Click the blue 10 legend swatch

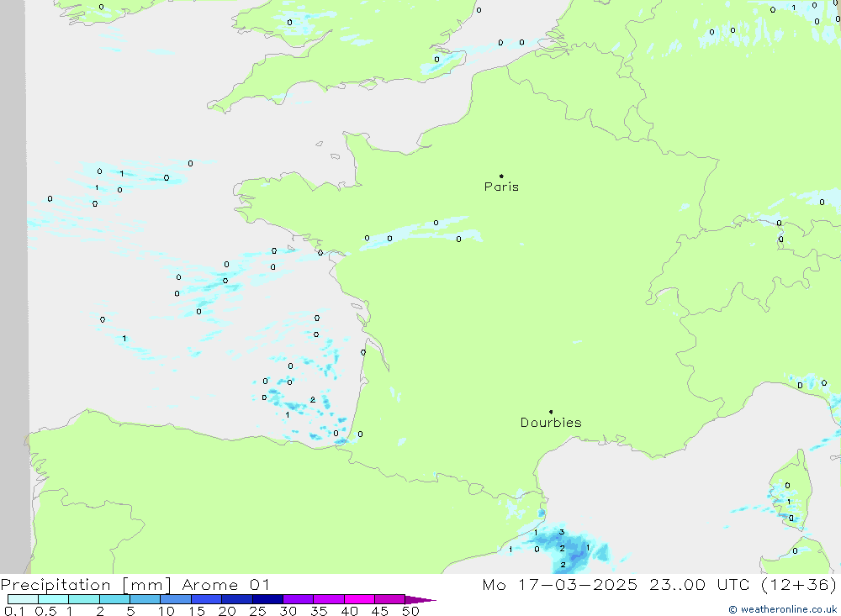click(x=176, y=599)
